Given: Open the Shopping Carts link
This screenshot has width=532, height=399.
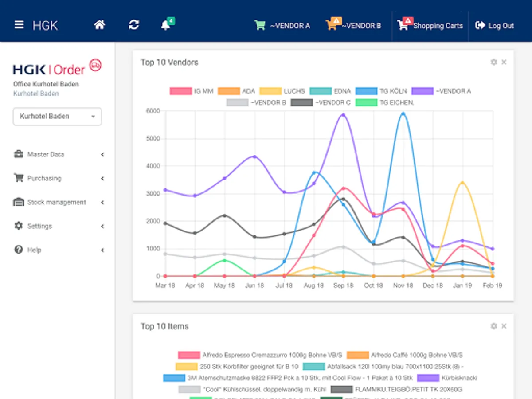Looking at the screenshot, I should pyautogui.click(x=430, y=25).
